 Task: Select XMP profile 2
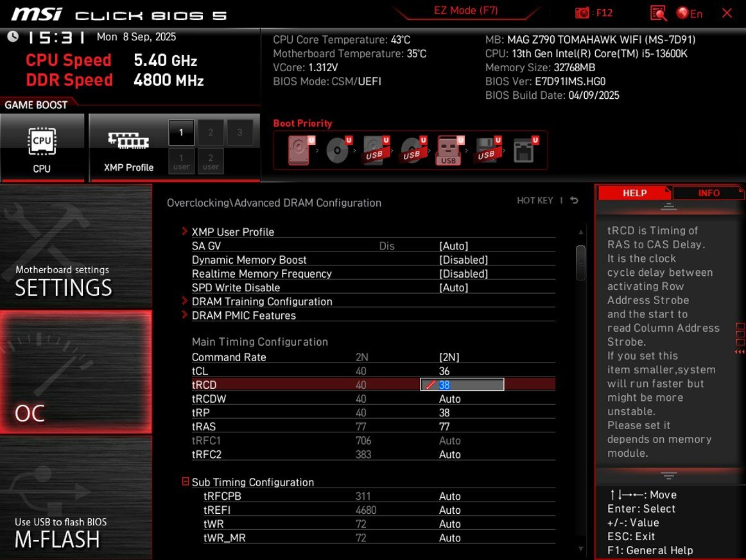211,132
